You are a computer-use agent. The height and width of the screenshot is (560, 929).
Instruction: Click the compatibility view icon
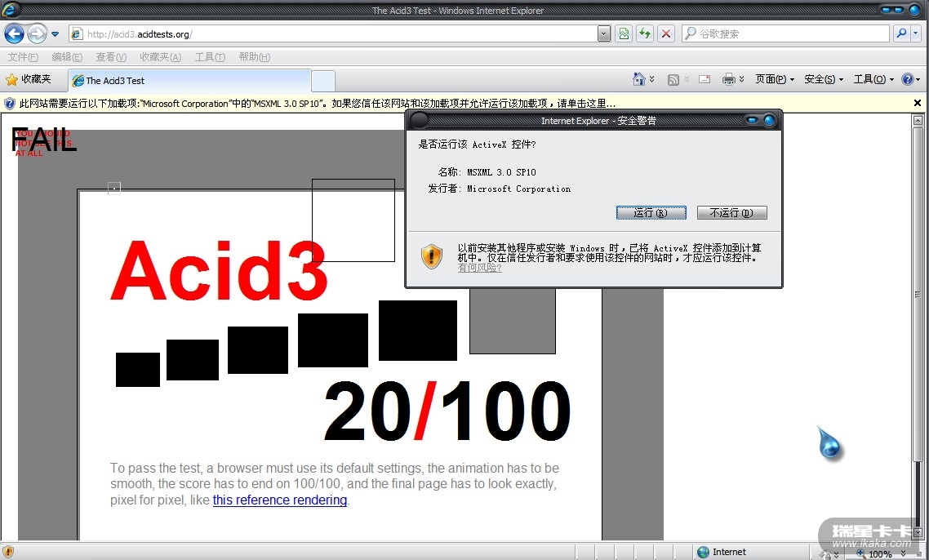(624, 33)
